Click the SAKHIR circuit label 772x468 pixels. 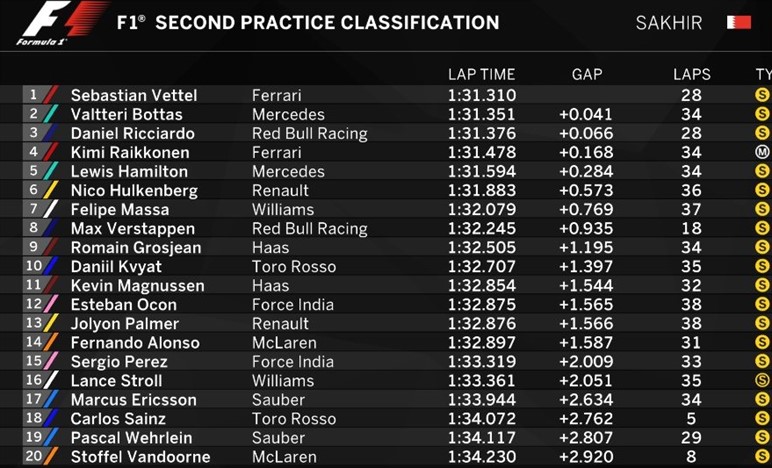[x=667, y=22]
